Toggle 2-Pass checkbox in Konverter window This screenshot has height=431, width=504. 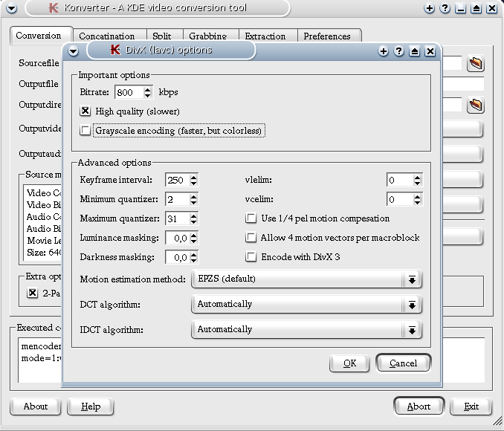[x=33, y=293]
